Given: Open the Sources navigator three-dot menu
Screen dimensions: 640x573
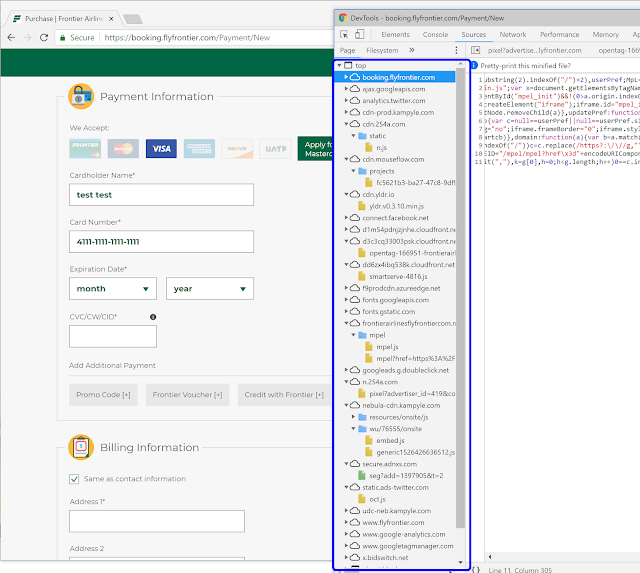Looking at the screenshot, I should pyautogui.click(x=456, y=50).
